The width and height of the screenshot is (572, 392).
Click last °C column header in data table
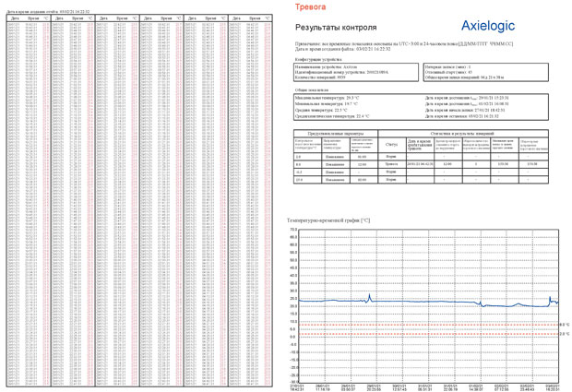268,18
